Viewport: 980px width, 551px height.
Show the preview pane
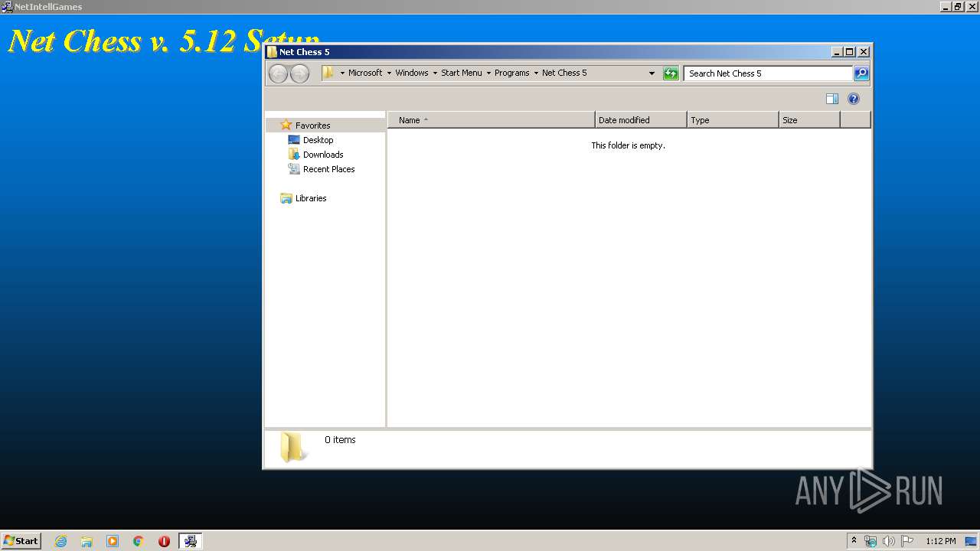click(x=832, y=99)
